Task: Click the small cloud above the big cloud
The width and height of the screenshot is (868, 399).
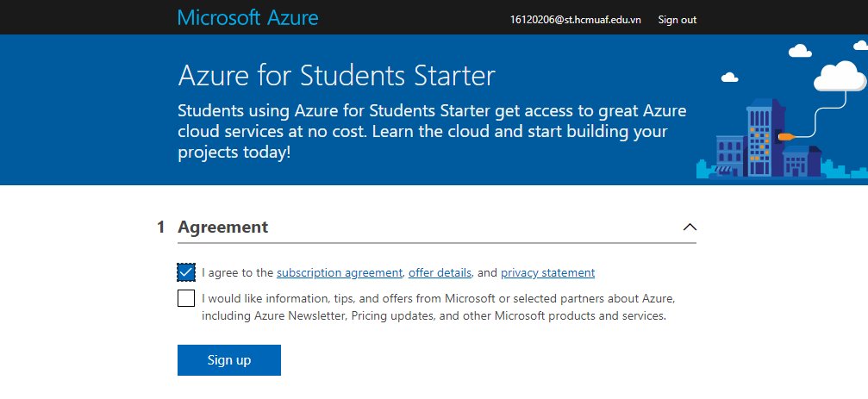Action: pyautogui.click(x=799, y=51)
